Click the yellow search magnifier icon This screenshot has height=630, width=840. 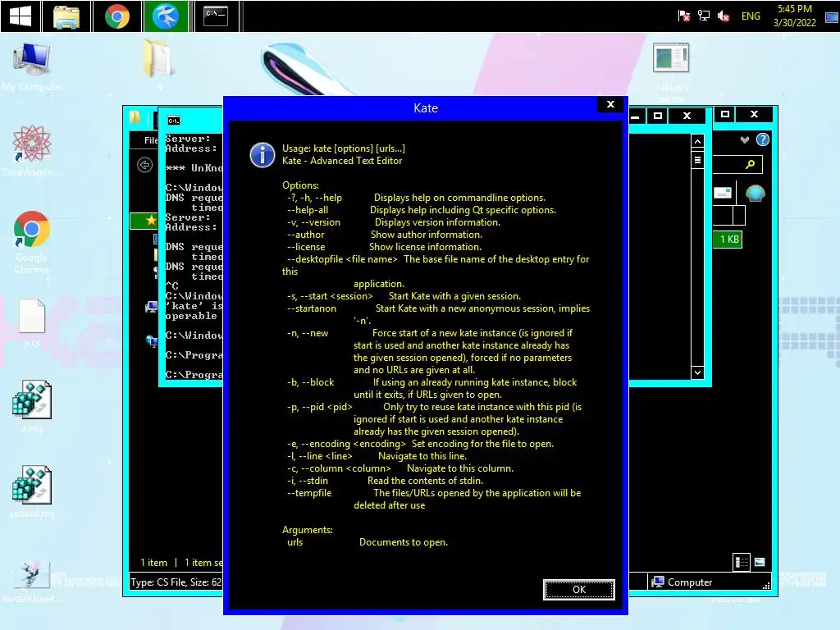(750, 164)
